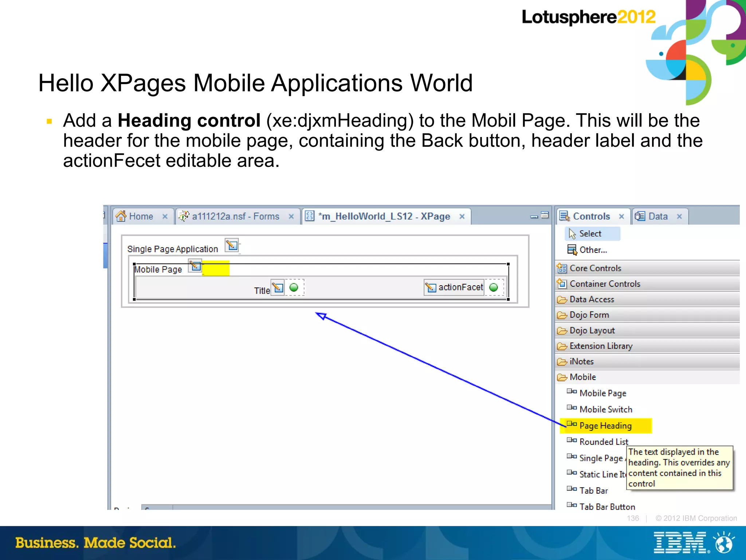Expand the Data Access drawer
746x560 pixels.
pyautogui.click(x=648, y=299)
